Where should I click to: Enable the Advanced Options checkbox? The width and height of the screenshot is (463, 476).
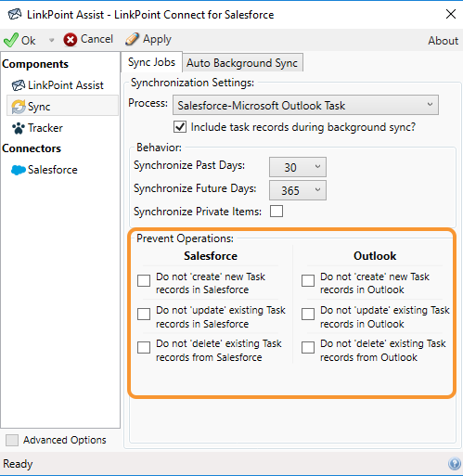(12, 440)
